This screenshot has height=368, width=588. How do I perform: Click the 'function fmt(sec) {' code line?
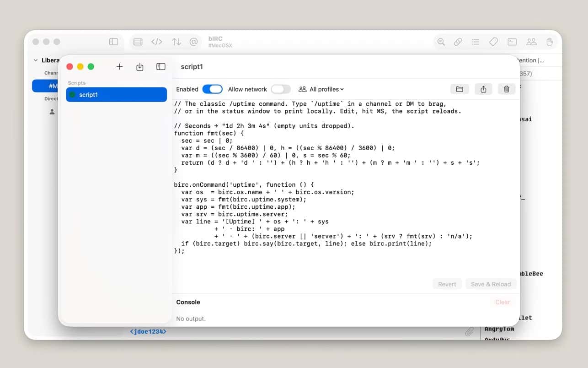pyautogui.click(x=209, y=133)
